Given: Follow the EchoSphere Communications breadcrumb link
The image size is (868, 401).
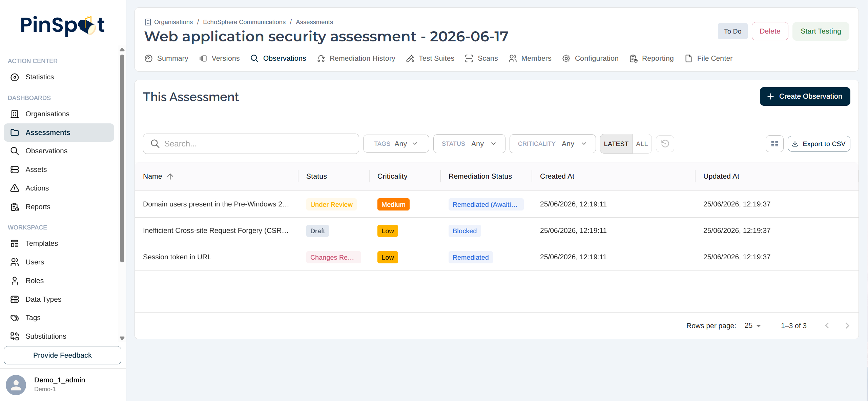Looking at the screenshot, I should tap(244, 22).
